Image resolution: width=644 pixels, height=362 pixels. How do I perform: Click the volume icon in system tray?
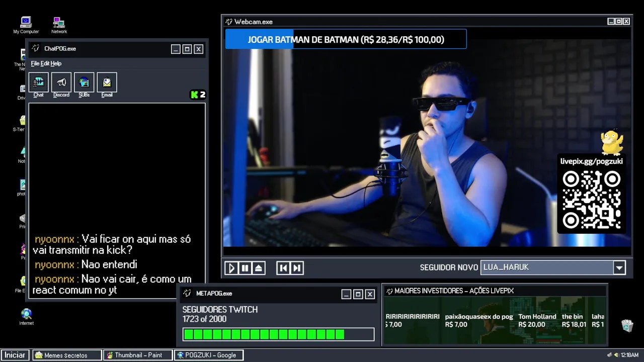point(617,355)
